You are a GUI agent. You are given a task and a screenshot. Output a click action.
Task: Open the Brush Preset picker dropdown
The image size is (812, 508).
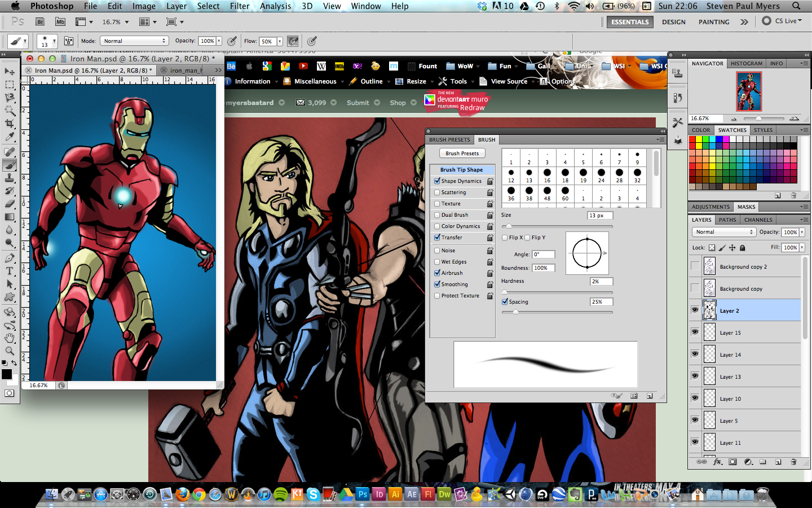point(54,41)
